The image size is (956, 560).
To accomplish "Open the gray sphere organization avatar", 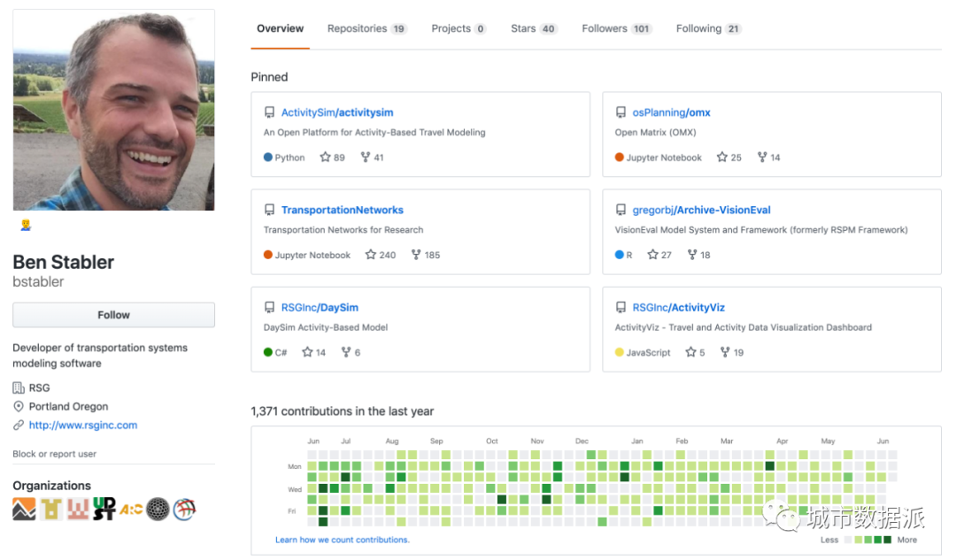I will [158, 509].
